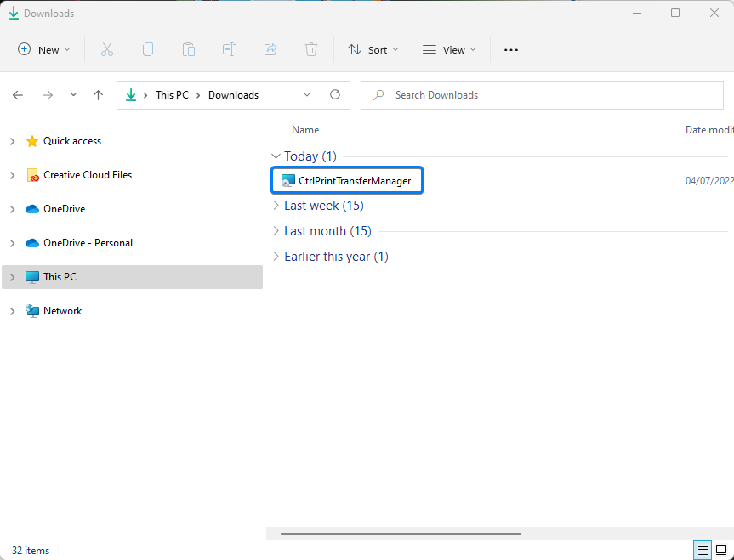The width and height of the screenshot is (734, 560).
Task: Expand Quick access tree node
Action: point(13,141)
